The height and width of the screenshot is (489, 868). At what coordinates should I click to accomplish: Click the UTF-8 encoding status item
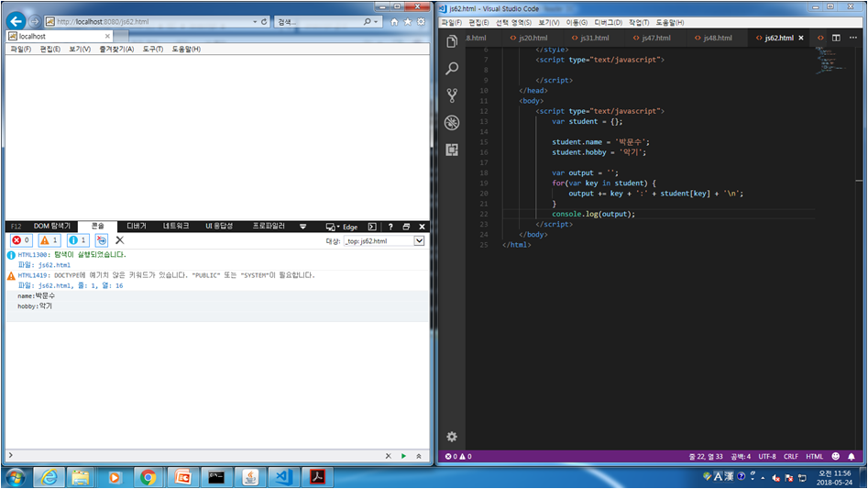(x=766, y=456)
